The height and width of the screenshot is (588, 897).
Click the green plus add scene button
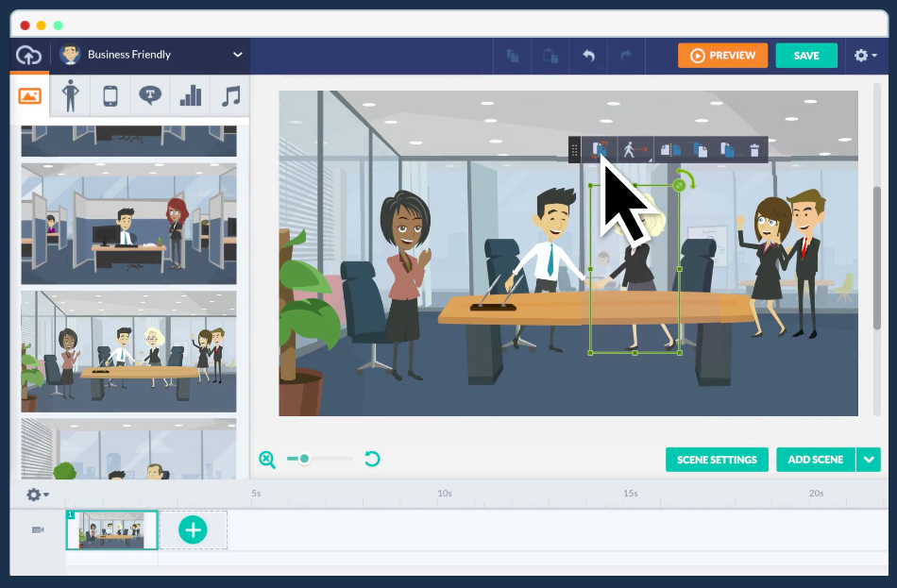(x=193, y=530)
